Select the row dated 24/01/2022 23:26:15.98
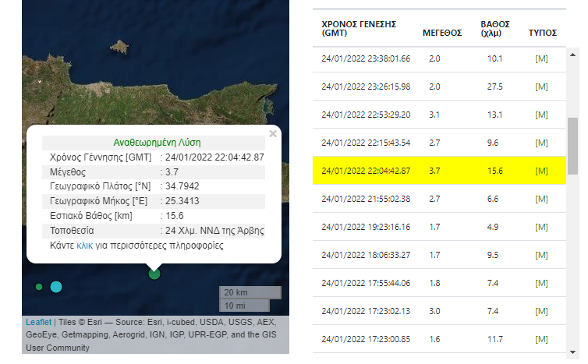588x364 pixels. pyautogui.click(x=439, y=87)
